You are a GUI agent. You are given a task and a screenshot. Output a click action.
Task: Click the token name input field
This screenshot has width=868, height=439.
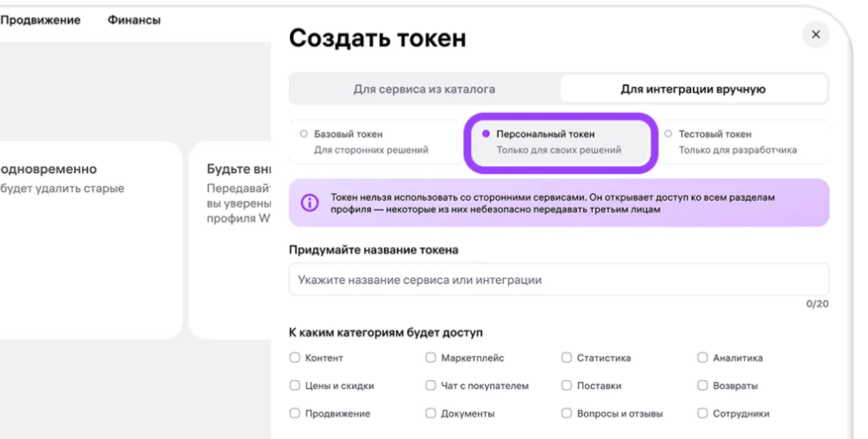click(558, 279)
